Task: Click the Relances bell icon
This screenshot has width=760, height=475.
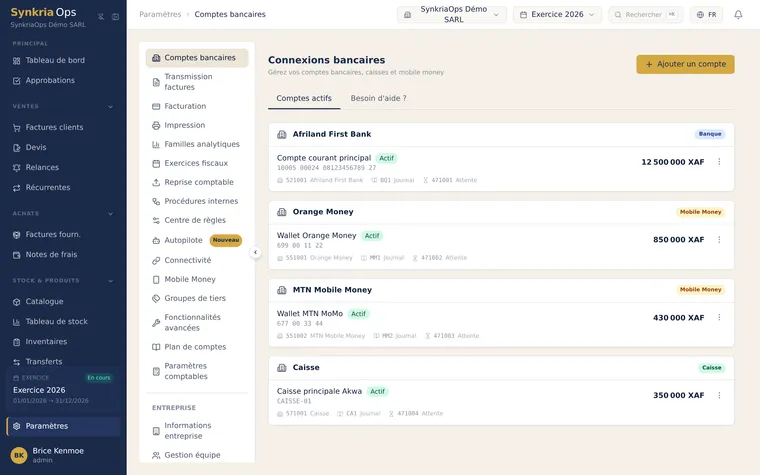Action: (x=16, y=168)
